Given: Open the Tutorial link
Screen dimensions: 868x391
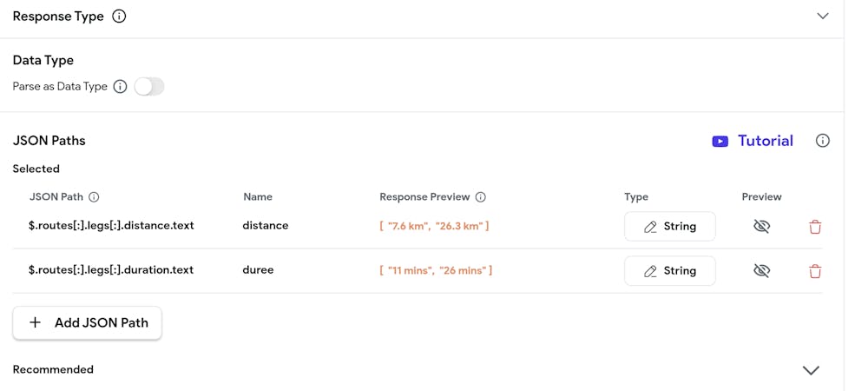Looking at the screenshot, I should (x=765, y=141).
